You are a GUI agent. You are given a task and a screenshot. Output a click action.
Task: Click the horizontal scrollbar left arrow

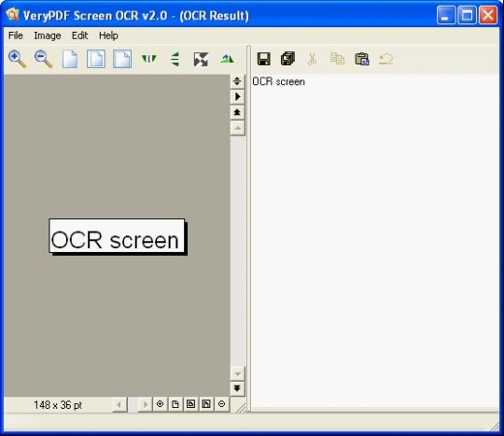(119, 404)
